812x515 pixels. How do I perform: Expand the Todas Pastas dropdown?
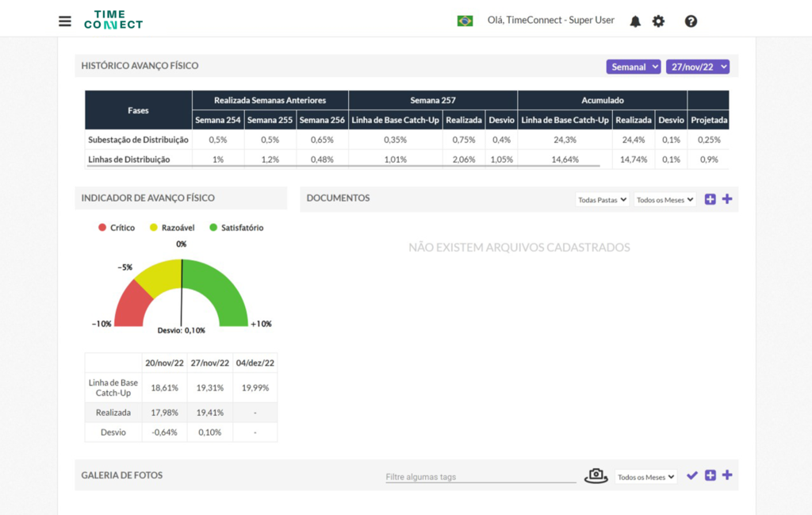603,199
